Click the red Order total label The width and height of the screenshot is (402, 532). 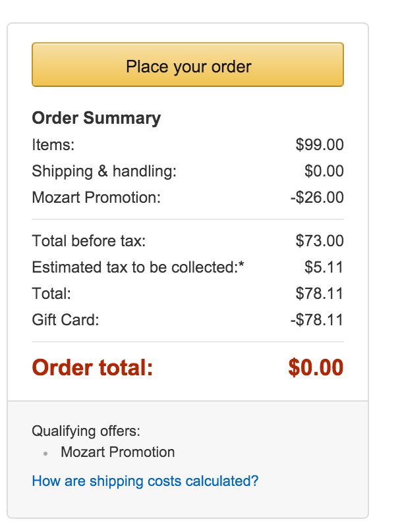click(x=92, y=367)
